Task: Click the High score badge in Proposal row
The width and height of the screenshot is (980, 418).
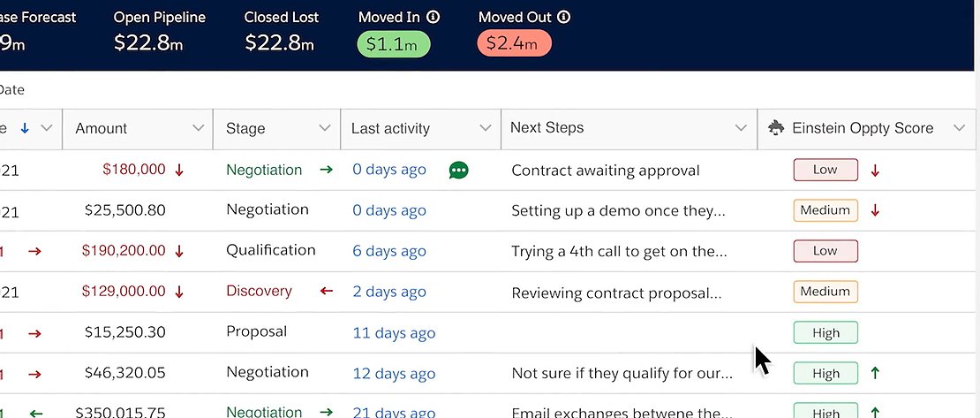Action: coord(825,333)
